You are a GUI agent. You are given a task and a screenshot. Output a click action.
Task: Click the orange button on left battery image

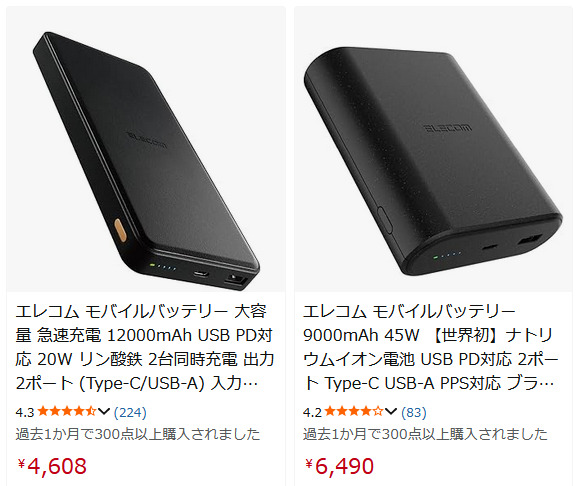pos(120,230)
